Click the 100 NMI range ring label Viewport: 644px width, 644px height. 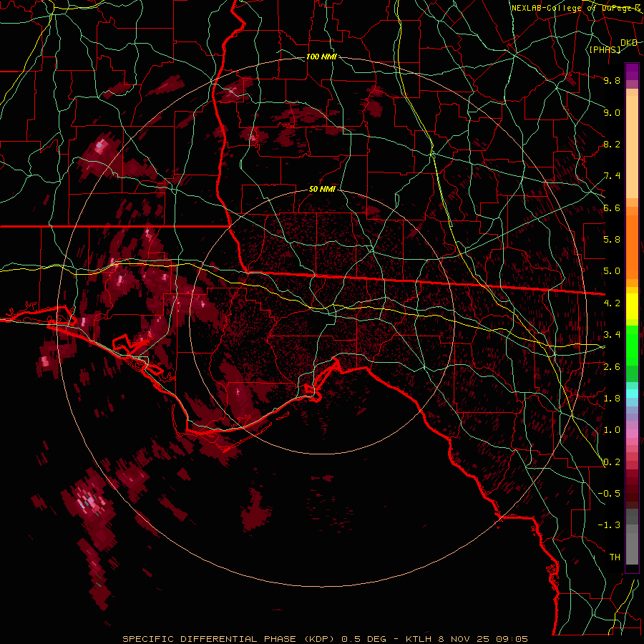click(x=321, y=57)
